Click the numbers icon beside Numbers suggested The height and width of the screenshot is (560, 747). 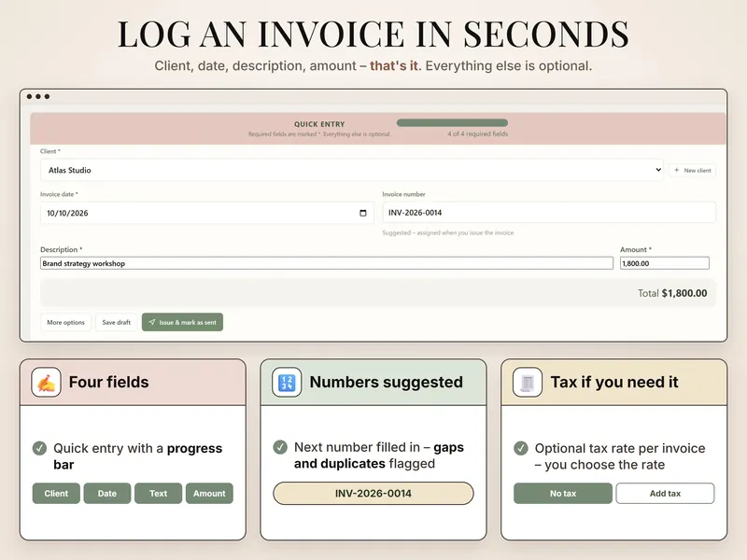pyautogui.click(x=287, y=382)
